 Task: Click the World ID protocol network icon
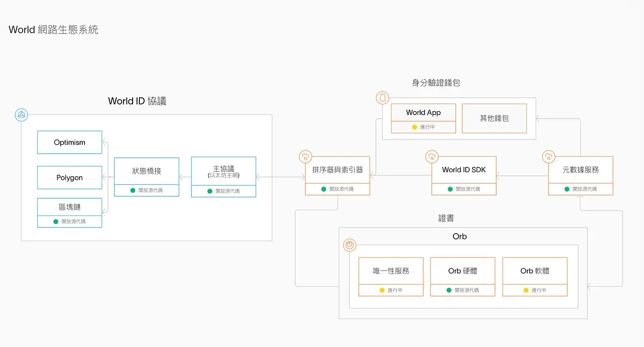coord(21,115)
